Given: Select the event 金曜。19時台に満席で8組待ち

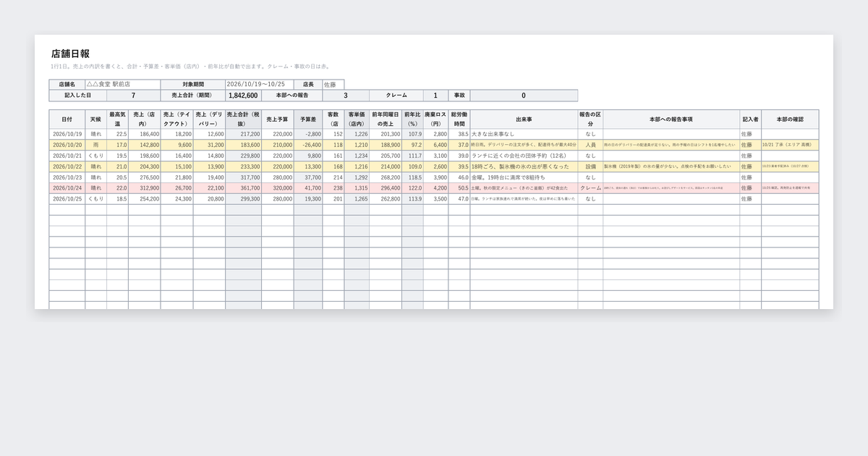Looking at the screenshot, I should pos(524,177).
